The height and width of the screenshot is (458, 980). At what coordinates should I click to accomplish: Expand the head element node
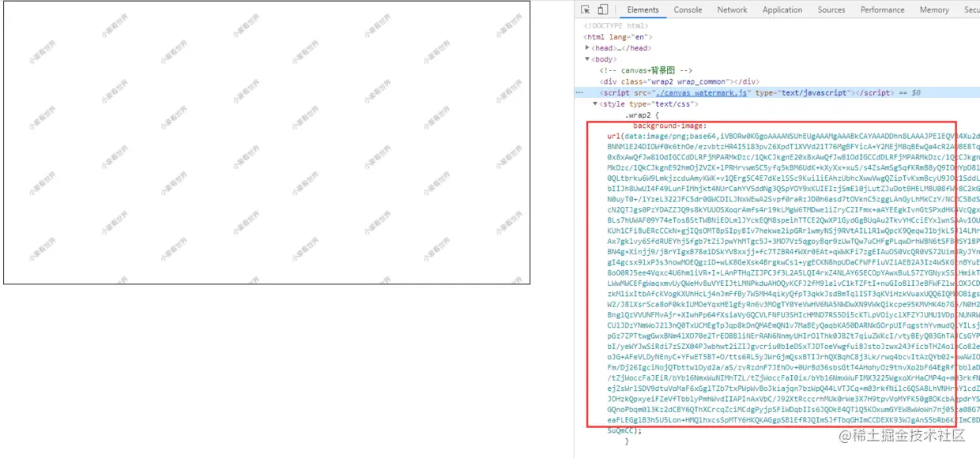pos(587,48)
